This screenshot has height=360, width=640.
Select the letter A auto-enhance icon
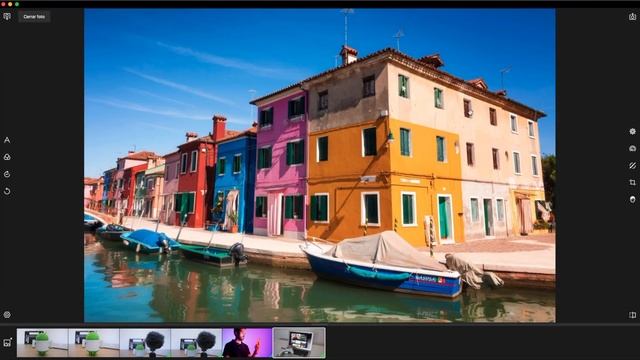(7, 140)
